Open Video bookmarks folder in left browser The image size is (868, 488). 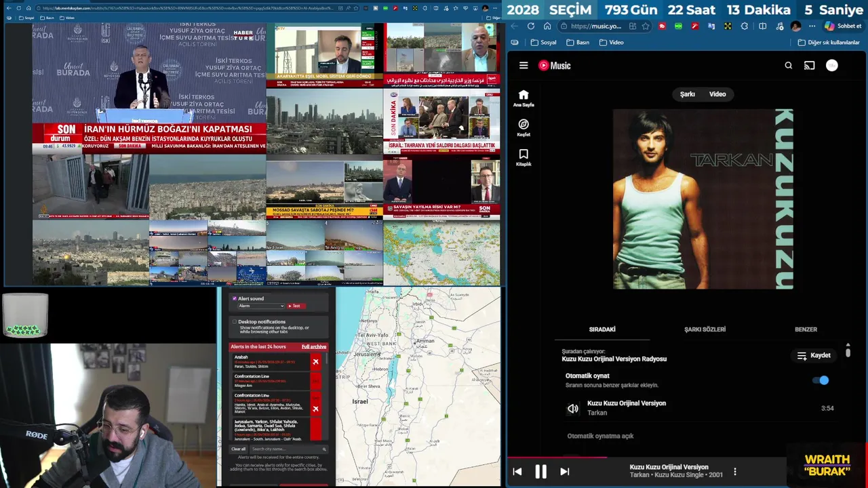[x=66, y=18]
